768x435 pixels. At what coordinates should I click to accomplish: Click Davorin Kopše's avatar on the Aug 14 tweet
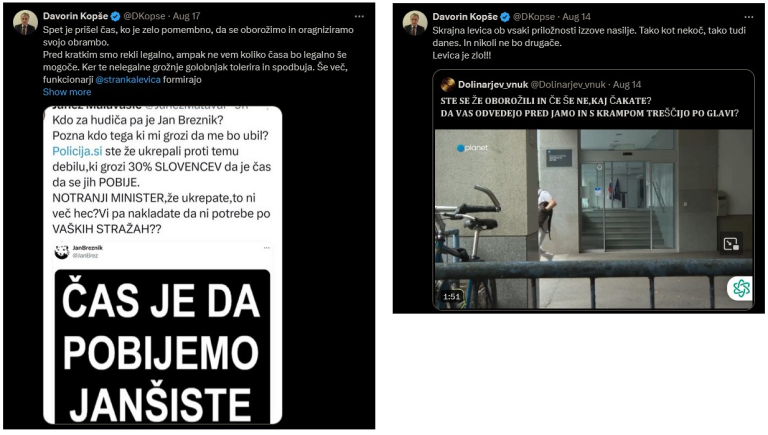point(414,24)
